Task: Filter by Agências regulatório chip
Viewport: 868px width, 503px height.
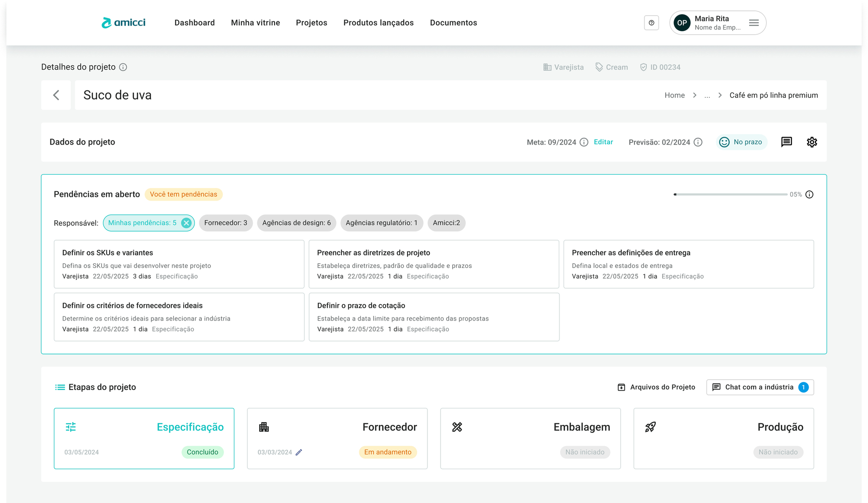Action: [x=381, y=223]
